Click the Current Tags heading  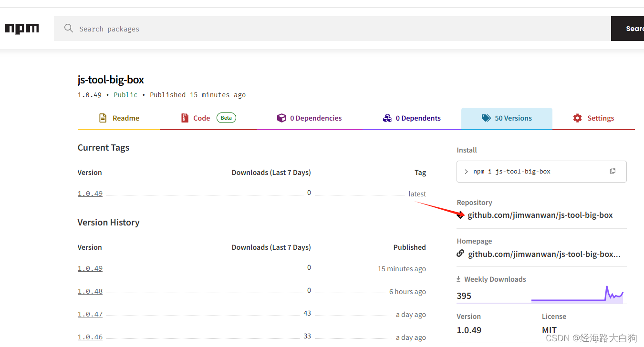point(104,148)
